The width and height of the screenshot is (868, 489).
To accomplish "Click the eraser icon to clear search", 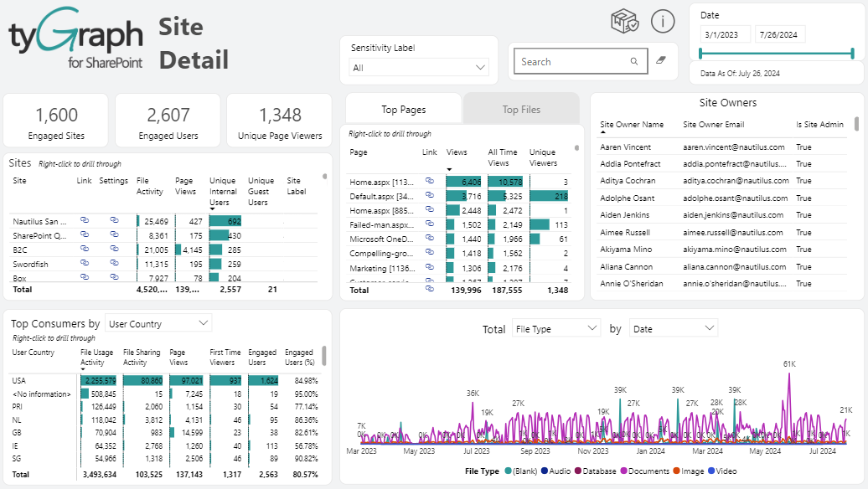I will tap(660, 61).
